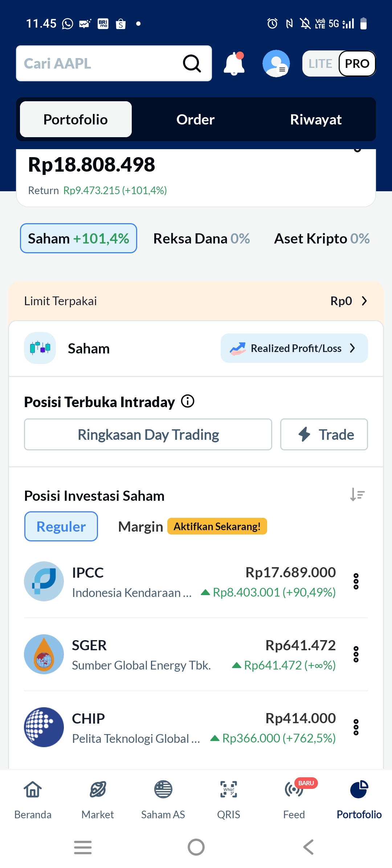Open more options for IPCC stock

(x=356, y=581)
